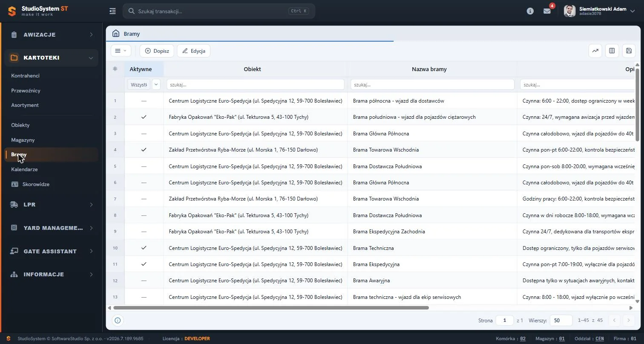Toggle the Aktywne mark in row 10
644x344 pixels.
tap(144, 248)
